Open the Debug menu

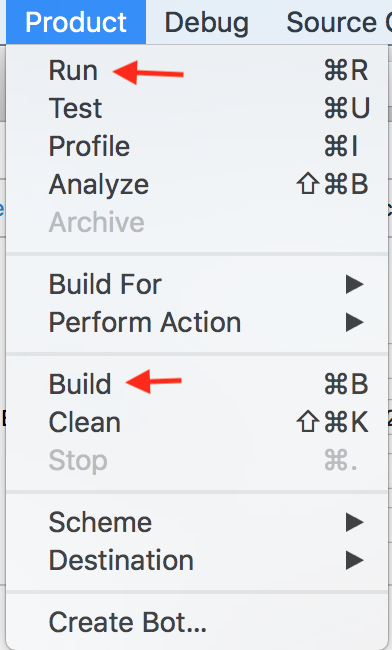coord(207,22)
